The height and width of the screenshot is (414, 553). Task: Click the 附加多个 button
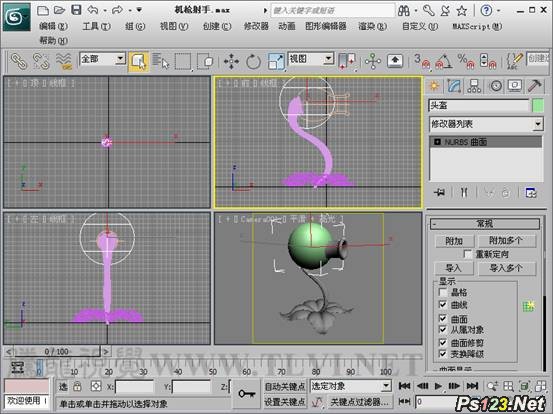pyautogui.click(x=507, y=241)
